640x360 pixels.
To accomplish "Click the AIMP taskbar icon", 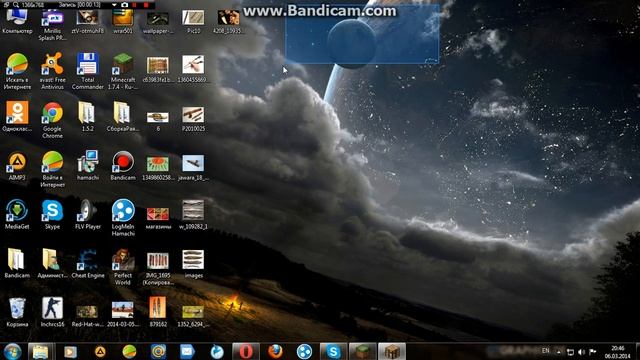I will (x=100, y=351).
